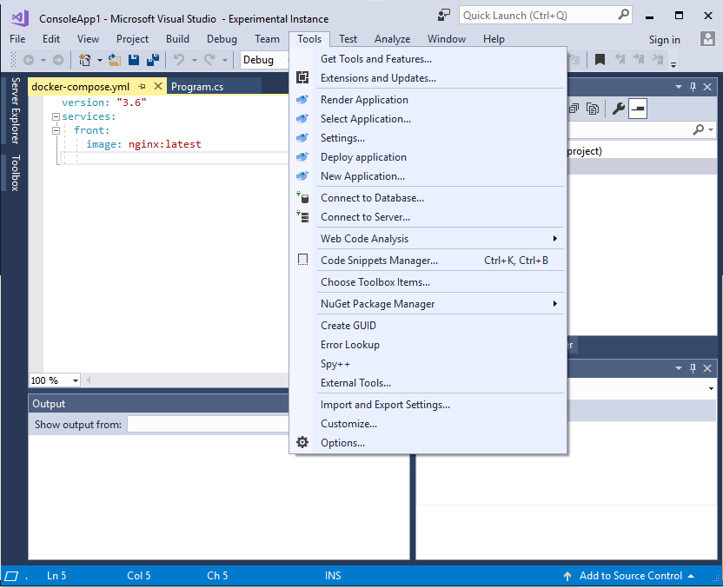Click the New Project toolbar icon
The height and width of the screenshot is (588, 723).
click(85, 60)
